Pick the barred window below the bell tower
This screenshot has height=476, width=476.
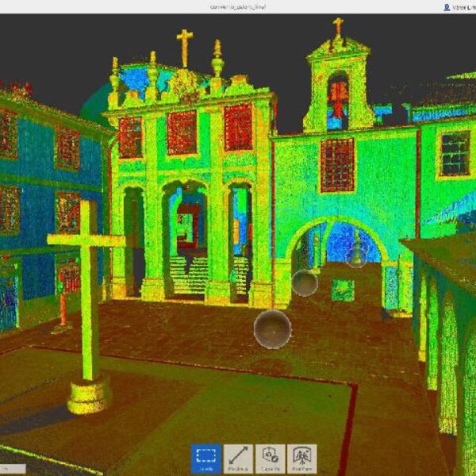(x=337, y=164)
